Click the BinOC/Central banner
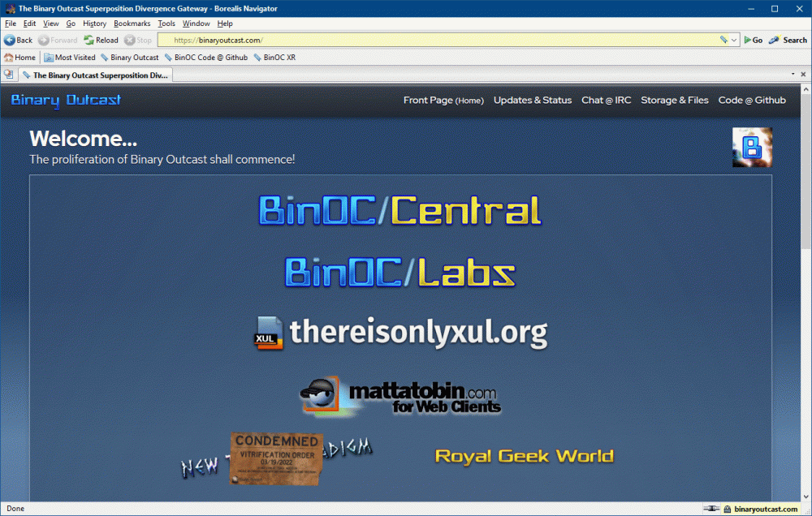812x516 pixels. [400, 210]
